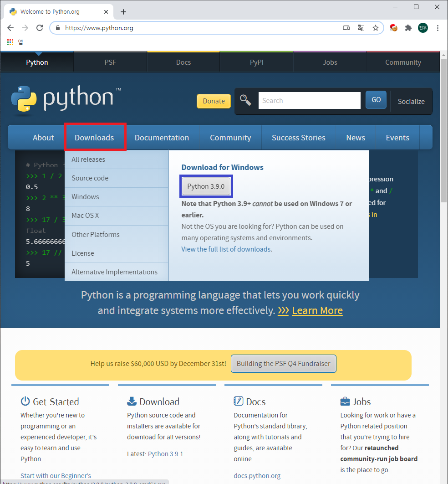
Task: Click the Korean bookmark in bookmarks bar
Action: tap(20, 42)
